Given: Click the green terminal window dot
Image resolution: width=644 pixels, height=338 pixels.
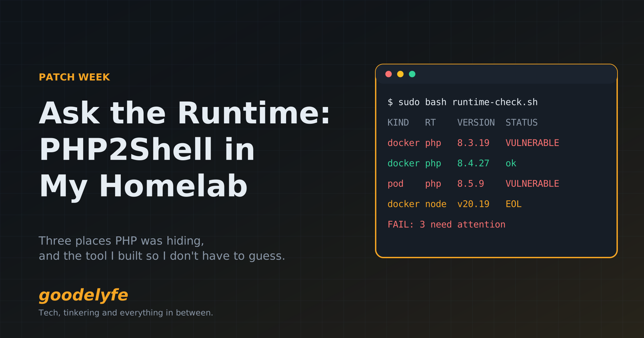Looking at the screenshot, I should pos(412,74).
